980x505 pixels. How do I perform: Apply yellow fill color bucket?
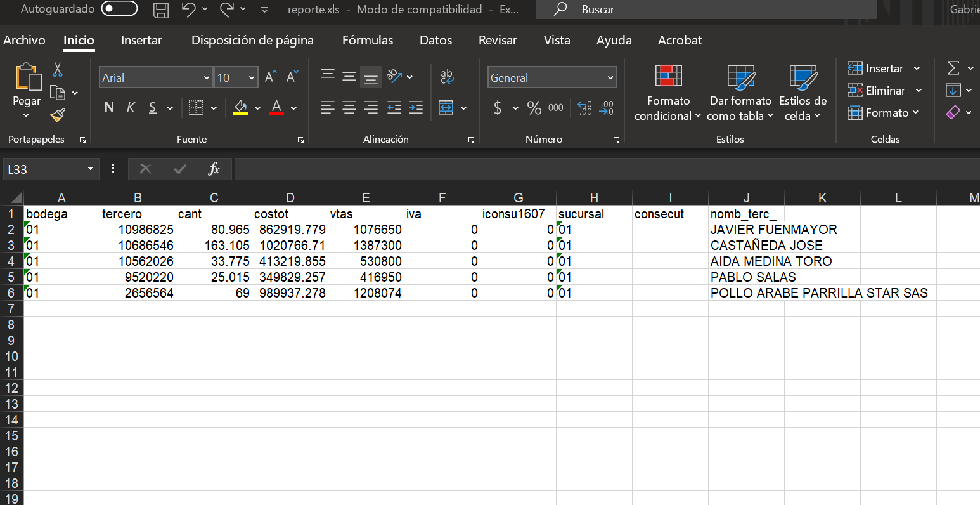point(240,107)
